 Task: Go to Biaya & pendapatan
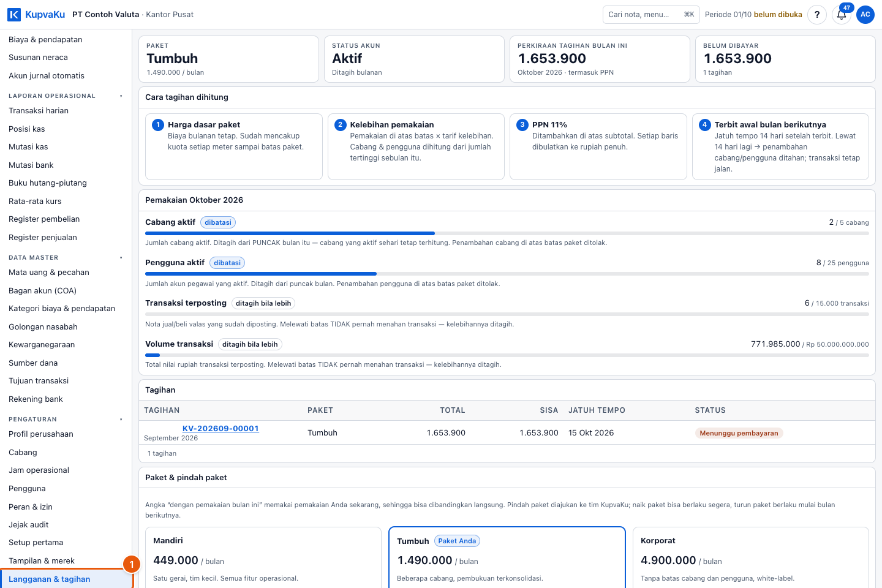66,39
